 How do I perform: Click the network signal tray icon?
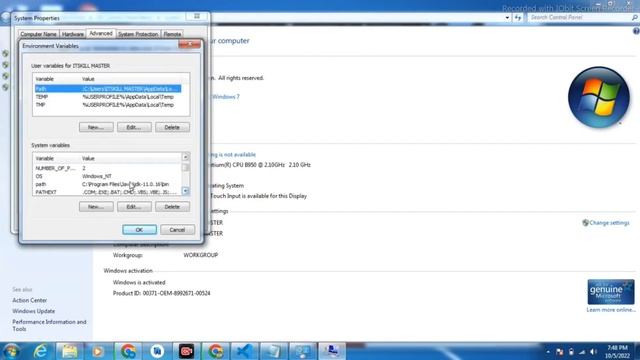pos(582,352)
